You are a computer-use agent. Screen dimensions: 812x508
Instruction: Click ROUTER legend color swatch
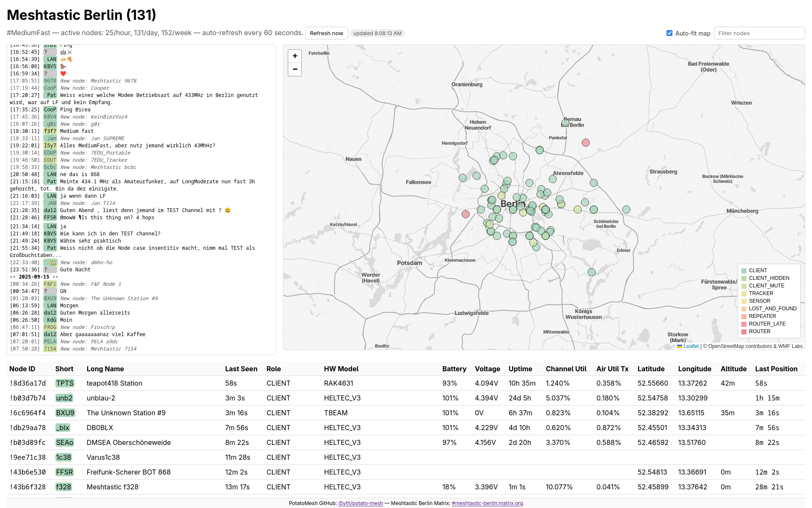[744, 332]
